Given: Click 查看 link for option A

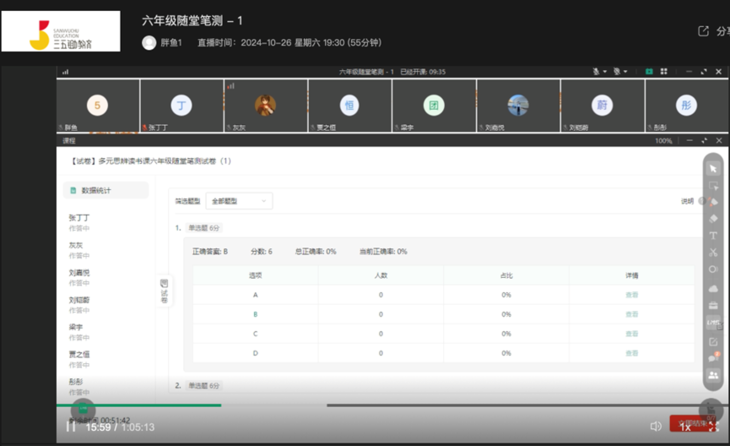Looking at the screenshot, I should tap(631, 295).
